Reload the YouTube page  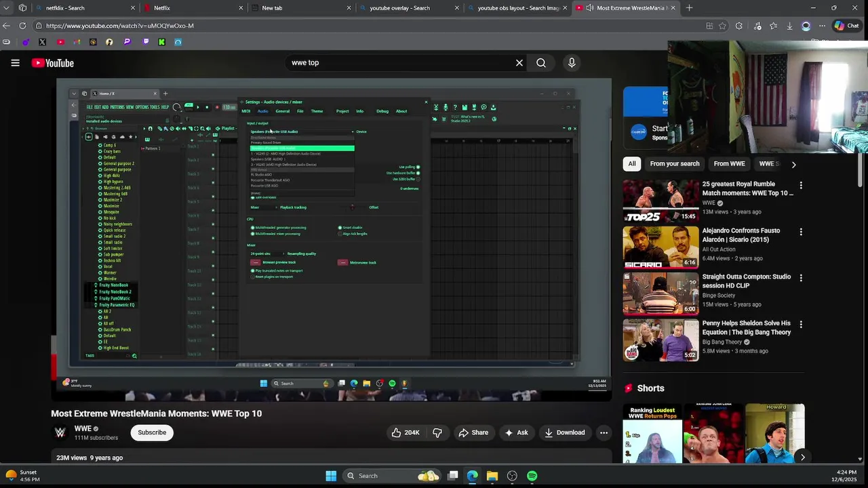coord(22,26)
